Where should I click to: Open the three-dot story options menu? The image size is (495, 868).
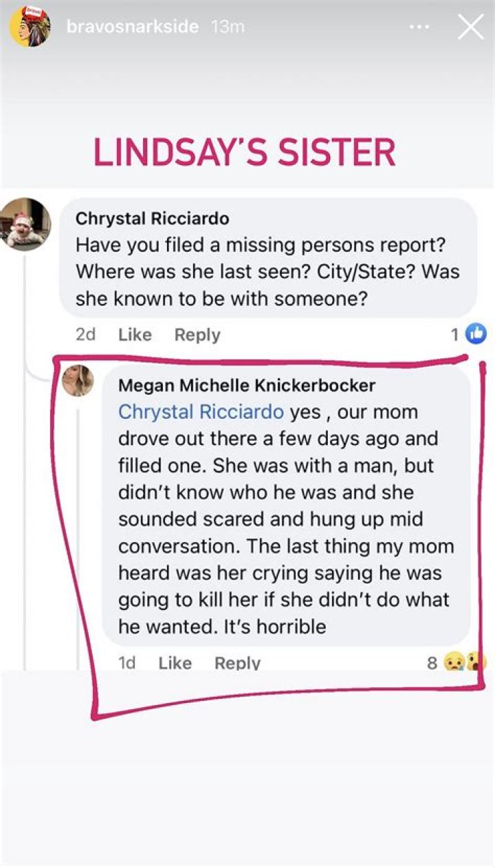pos(420,28)
